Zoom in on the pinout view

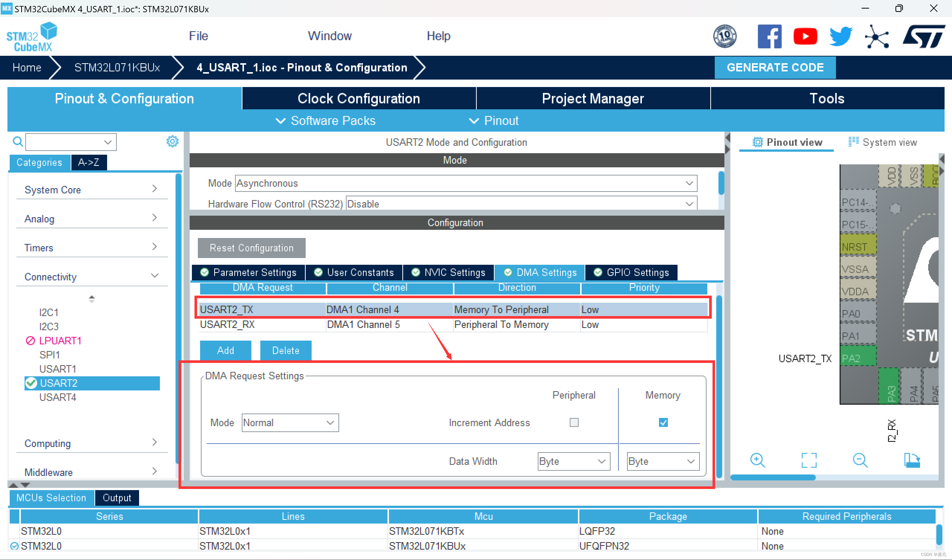pyautogui.click(x=758, y=460)
